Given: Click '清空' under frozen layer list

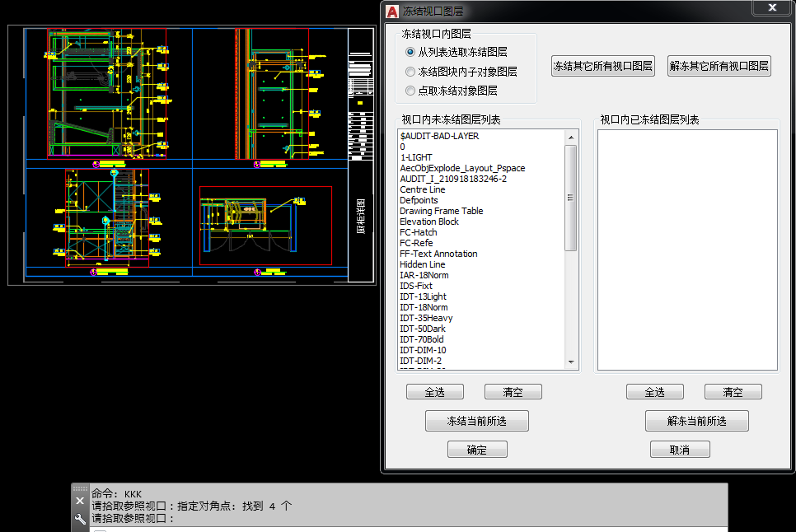Looking at the screenshot, I should point(733,392).
